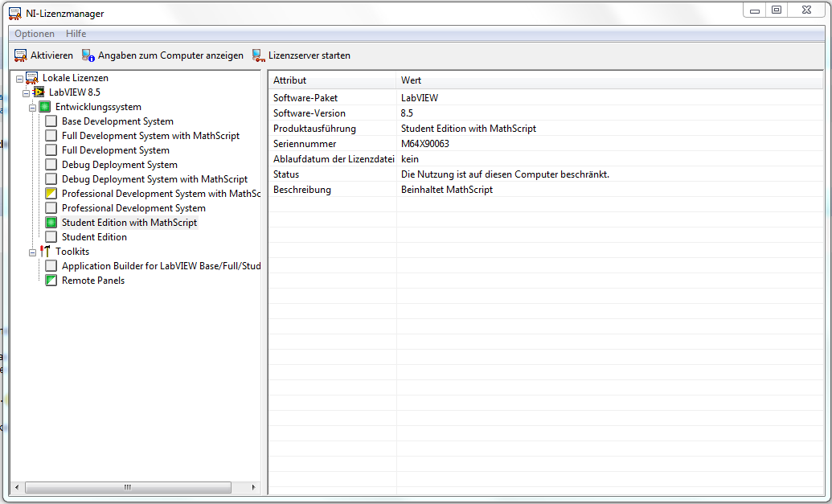The width and height of the screenshot is (832, 504).
Task: Select the Student Edition tree label
Action: coord(94,236)
